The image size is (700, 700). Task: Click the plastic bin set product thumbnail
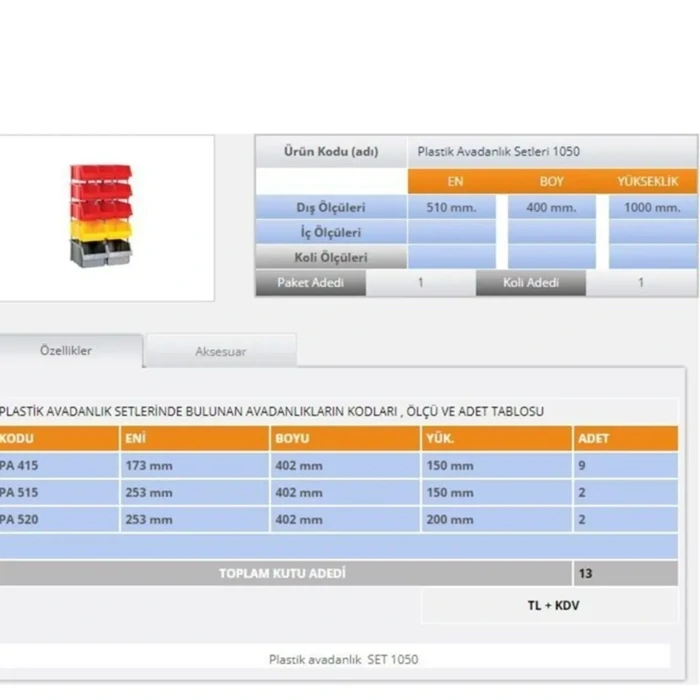101,215
